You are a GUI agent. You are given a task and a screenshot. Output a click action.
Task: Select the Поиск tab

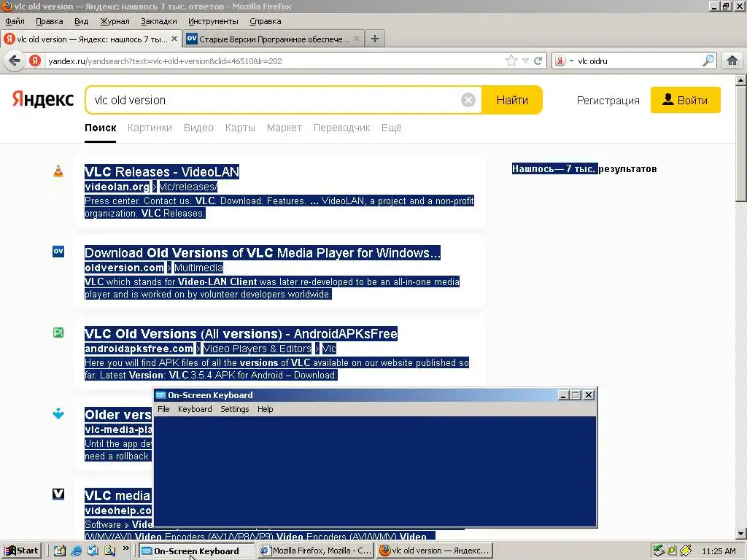[101, 128]
